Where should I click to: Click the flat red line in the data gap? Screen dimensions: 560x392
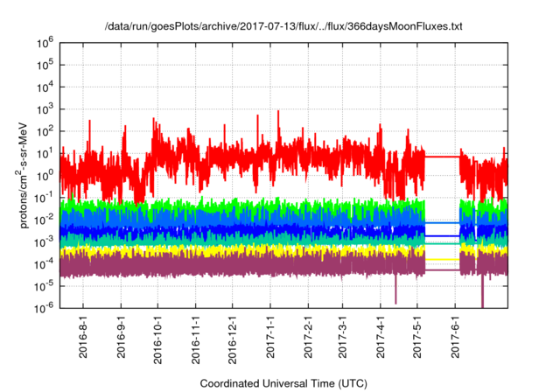coord(442,157)
